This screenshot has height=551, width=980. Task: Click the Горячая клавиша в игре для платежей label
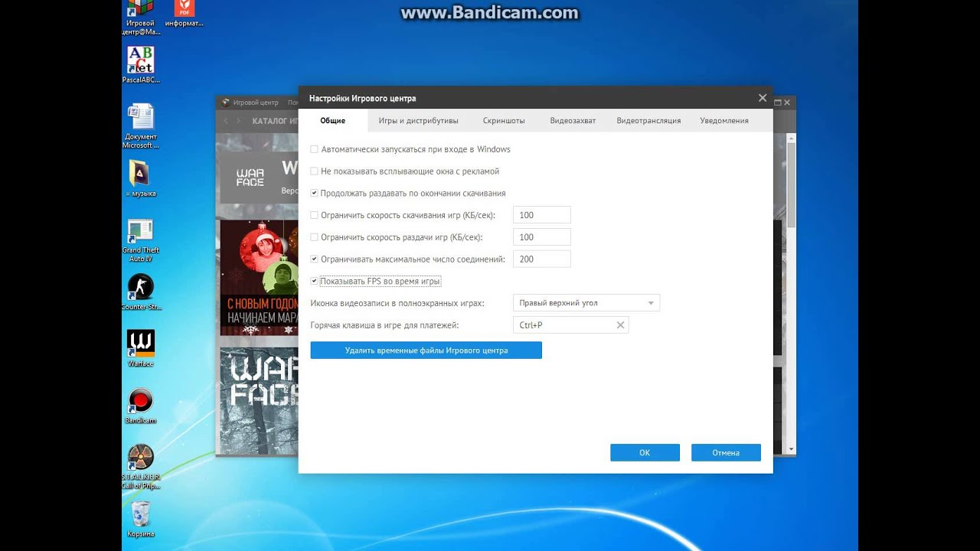[x=384, y=325]
